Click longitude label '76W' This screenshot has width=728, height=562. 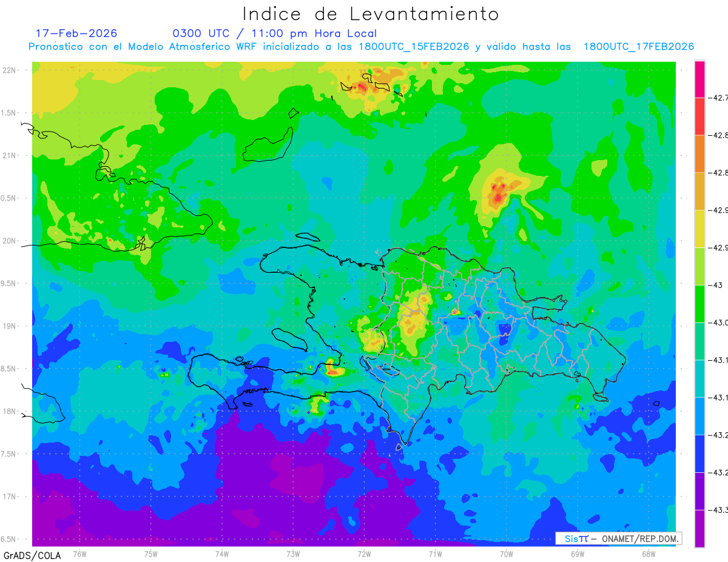pos(79,554)
